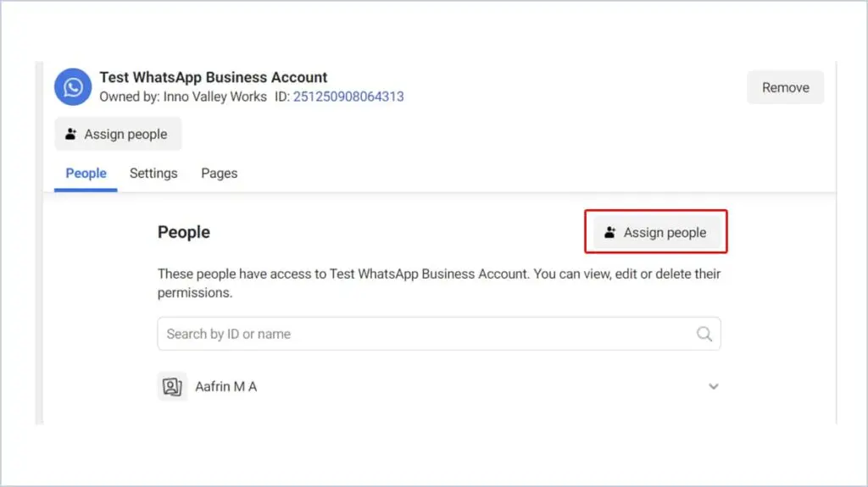Remove the Test WhatsApp Business Account
This screenshot has height=487, width=868.
(x=785, y=87)
